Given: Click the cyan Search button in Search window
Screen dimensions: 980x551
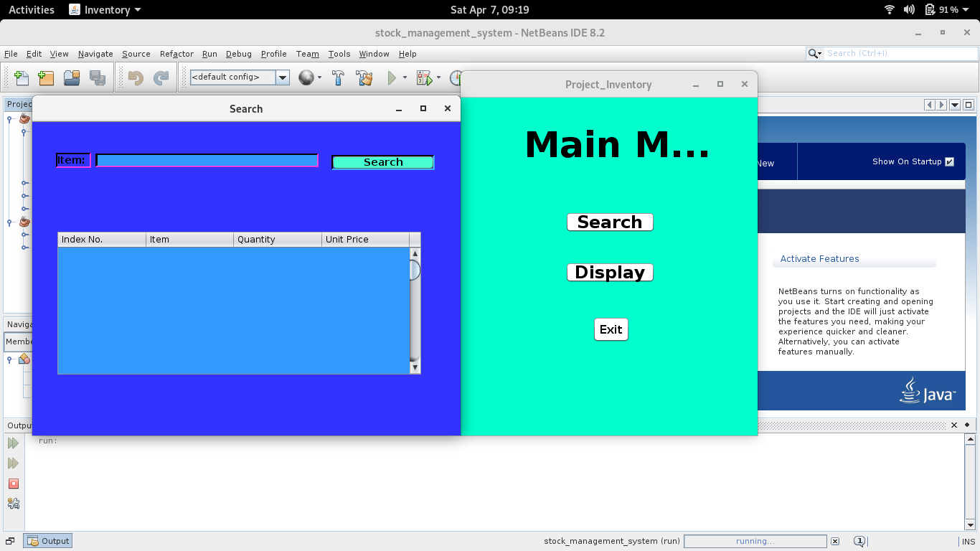Looking at the screenshot, I should (x=383, y=162).
